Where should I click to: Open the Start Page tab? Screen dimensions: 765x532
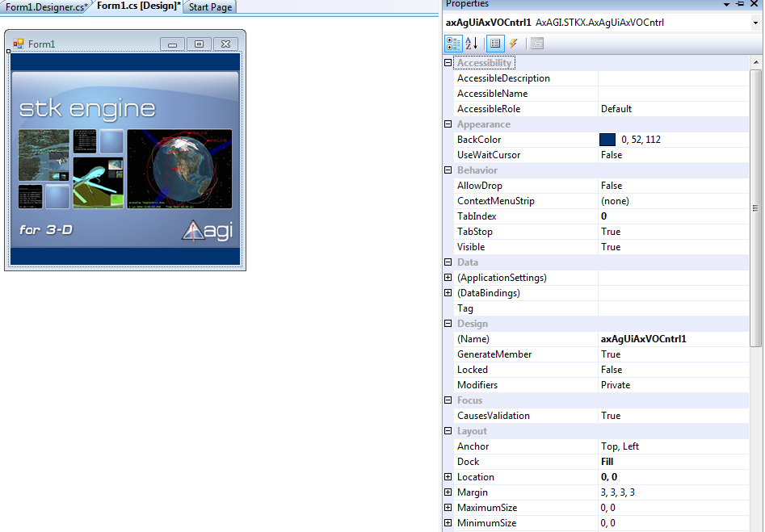(210, 7)
